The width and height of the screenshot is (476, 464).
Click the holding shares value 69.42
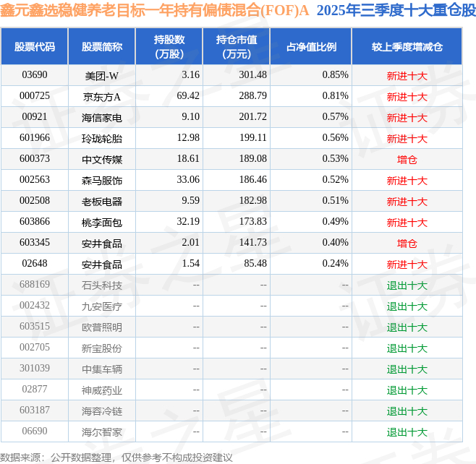click(188, 96)
